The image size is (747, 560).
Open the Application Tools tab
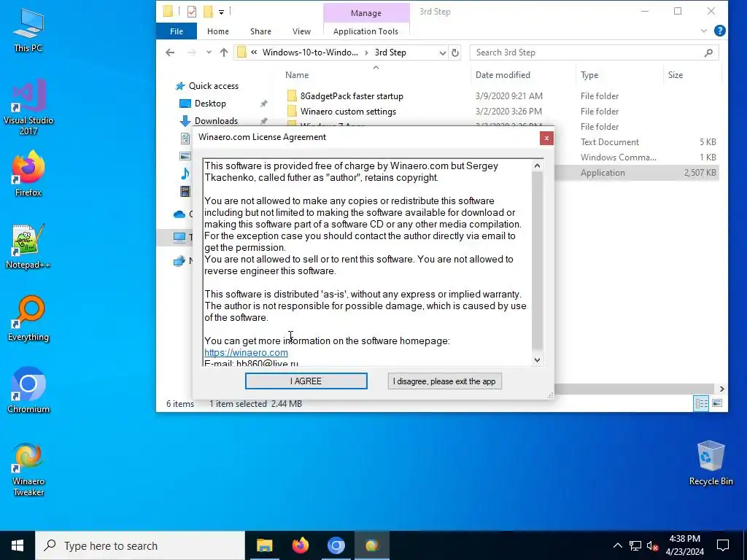pos(365,31)
